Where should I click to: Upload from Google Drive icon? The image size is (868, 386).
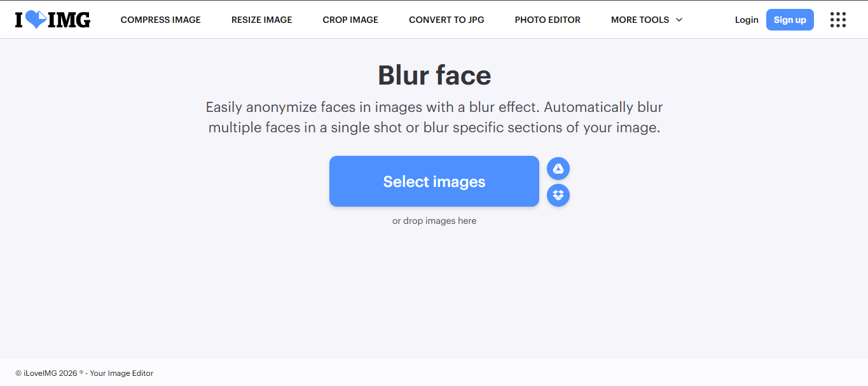coord(558,169)
